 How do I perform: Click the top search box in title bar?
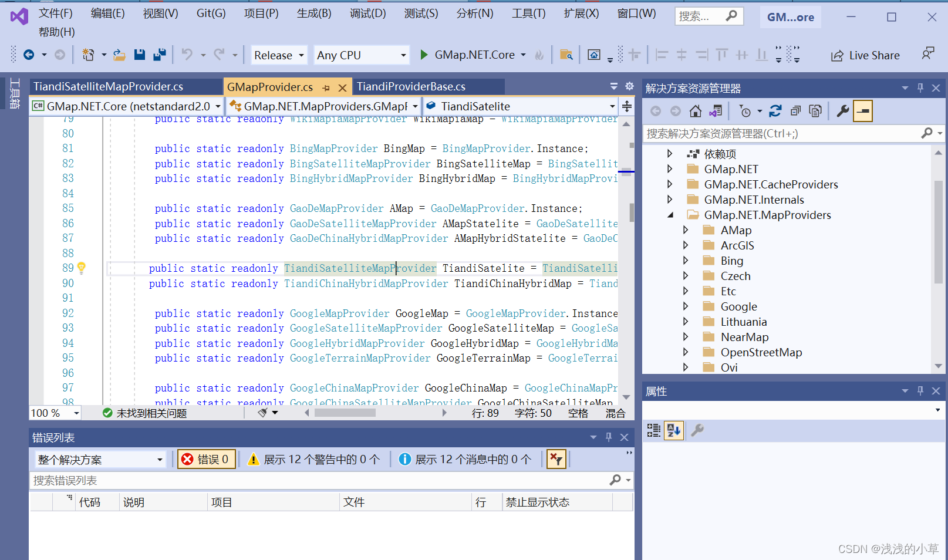[x=709, y=16]
